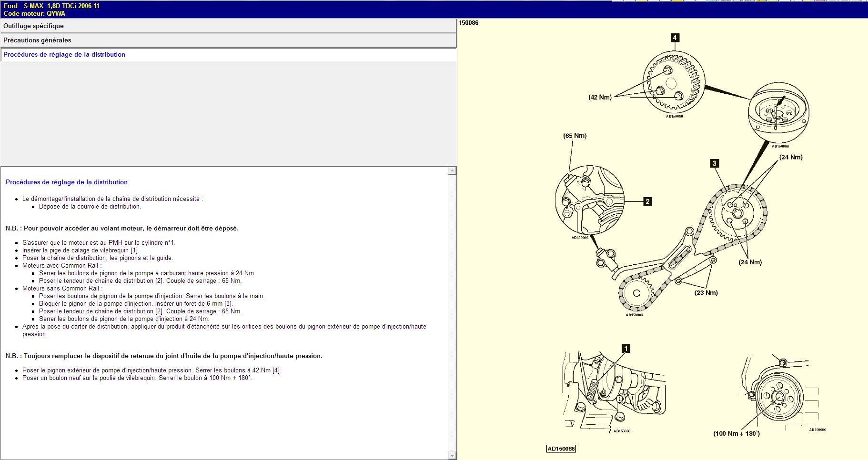Screen dimensions: 868x460
Task: Click the (65 Nm) tensioner torque label
Action: coord(575,136)
